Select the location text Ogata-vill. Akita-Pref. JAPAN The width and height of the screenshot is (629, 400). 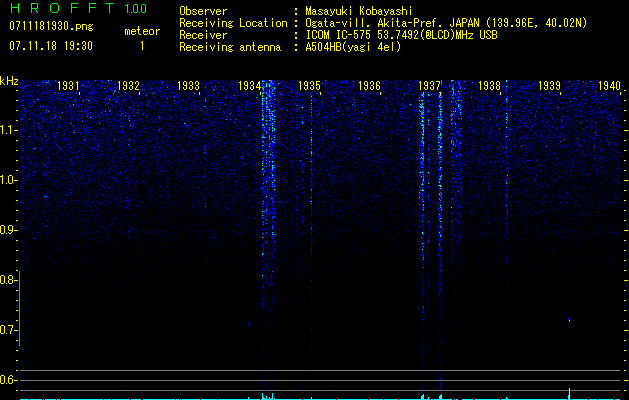pyautogui.click(x=392, y=23)
